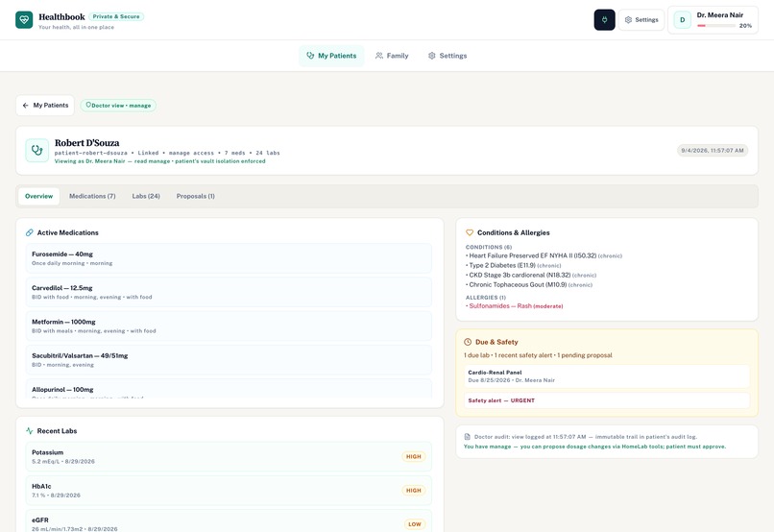
Task: Click patient name Robert D'Souza
Action: pyautogui.click(x=86, y=143)
